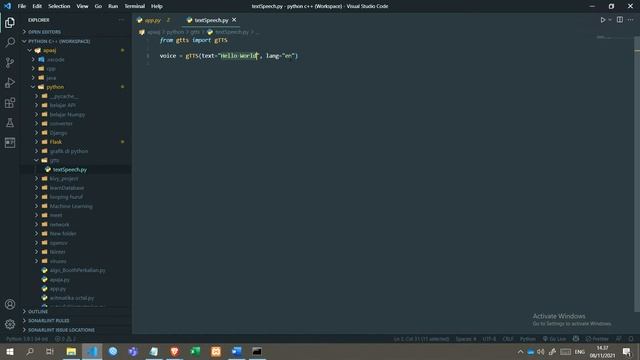
Task: Click UTF-8 encoding in status bar
Action: pyautogui.click(x=489, y=339)
